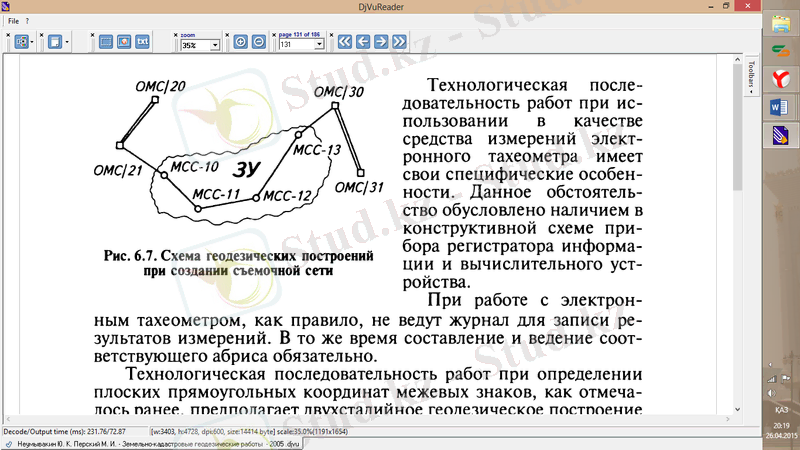The height and width of the screenshot is (450, 800).
Task: Click the 'zoom' toolbar label
Action: [x=188, y=35]
